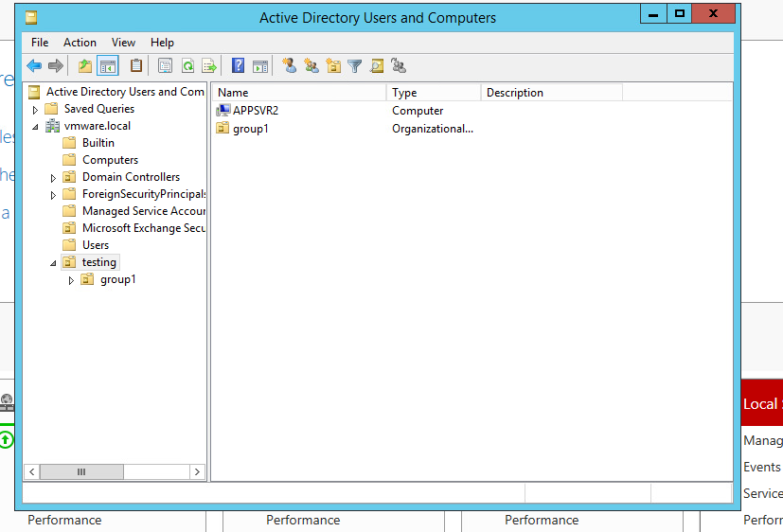Click the Forward arrow toolbar icon
This screenshot has height=532, width=783.
tap(56, 66)
